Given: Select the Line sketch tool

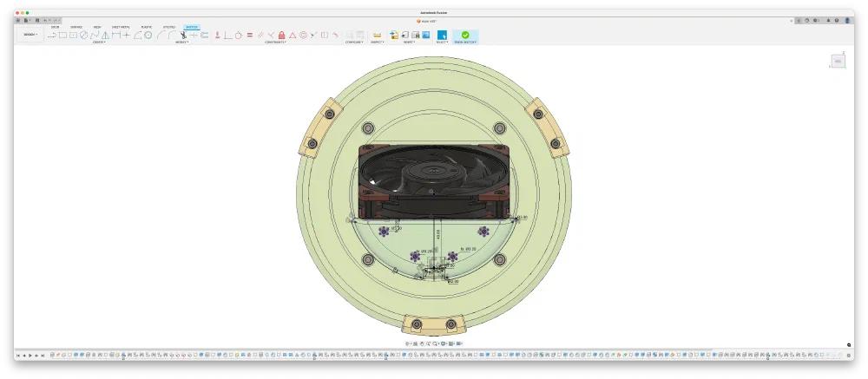Looking at the screenshot, I should [52, 35].
